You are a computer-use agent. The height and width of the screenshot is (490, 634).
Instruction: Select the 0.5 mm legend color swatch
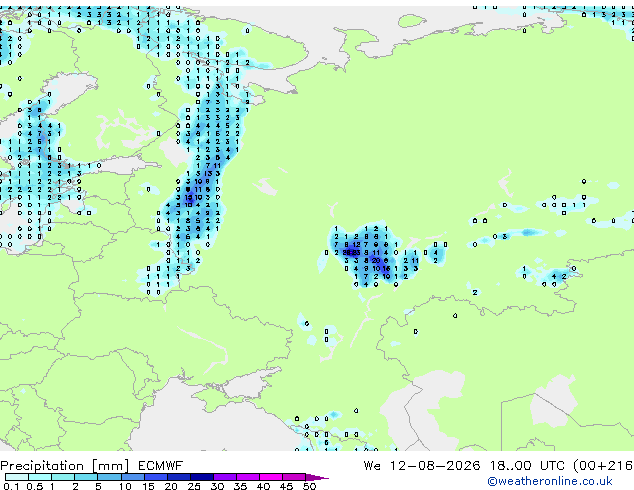[40, 477]
